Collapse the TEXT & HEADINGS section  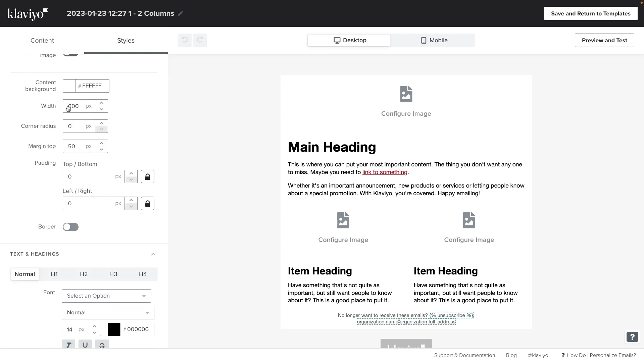[x=153, y=254]
